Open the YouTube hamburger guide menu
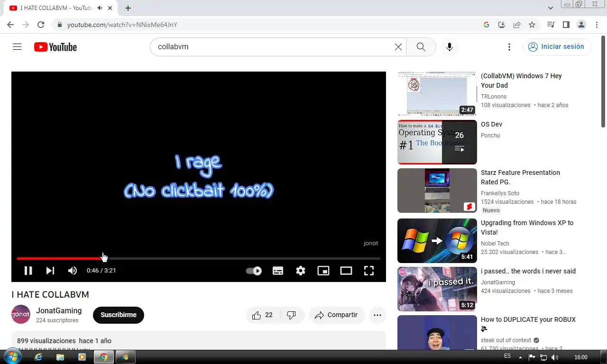This screenshot has height=364, width=607. tap(17, 47)
